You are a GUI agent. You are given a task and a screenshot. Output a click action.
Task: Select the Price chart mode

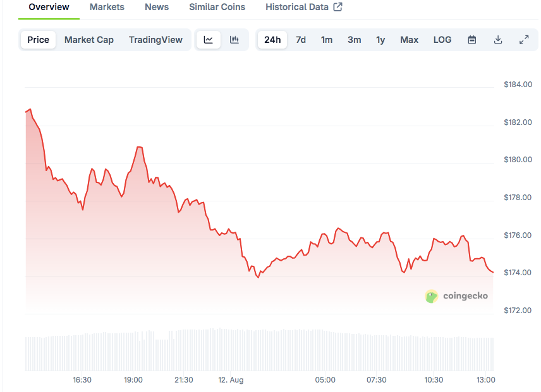coord(39,40)
